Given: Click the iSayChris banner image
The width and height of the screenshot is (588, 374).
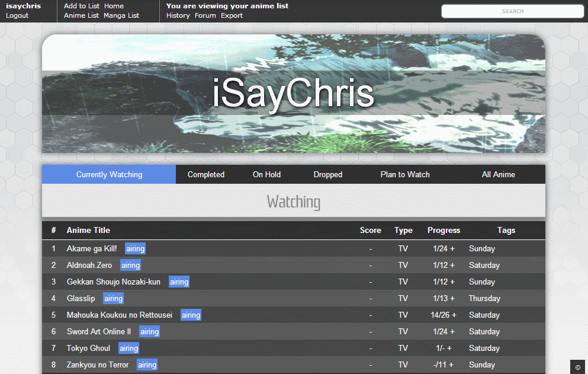Looking at the screenshot, I should click(x=293, y=94).
